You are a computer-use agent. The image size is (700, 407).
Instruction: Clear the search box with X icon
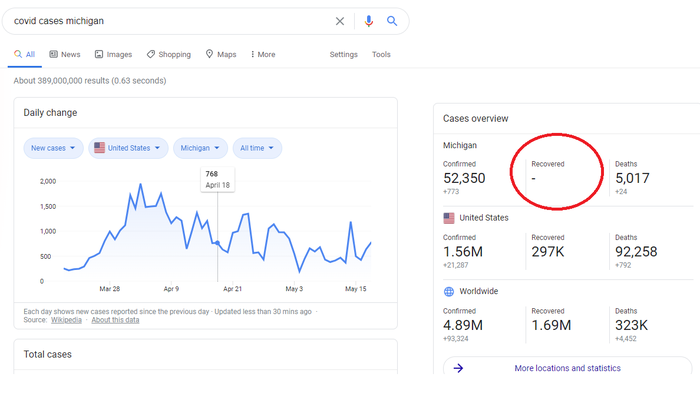point(340,21)
